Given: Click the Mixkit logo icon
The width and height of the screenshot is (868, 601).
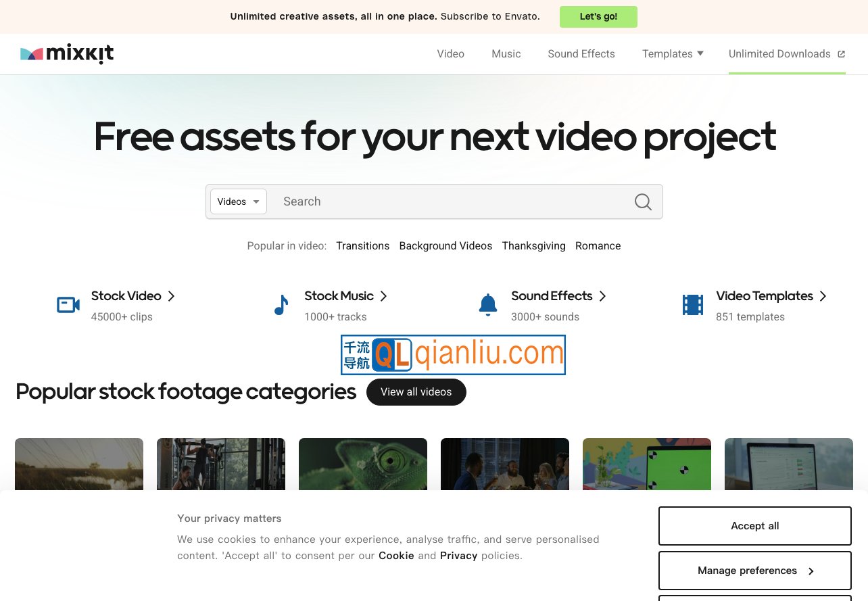Looking at the screenshot, I should pyautogui.click(x=32, y=54).
